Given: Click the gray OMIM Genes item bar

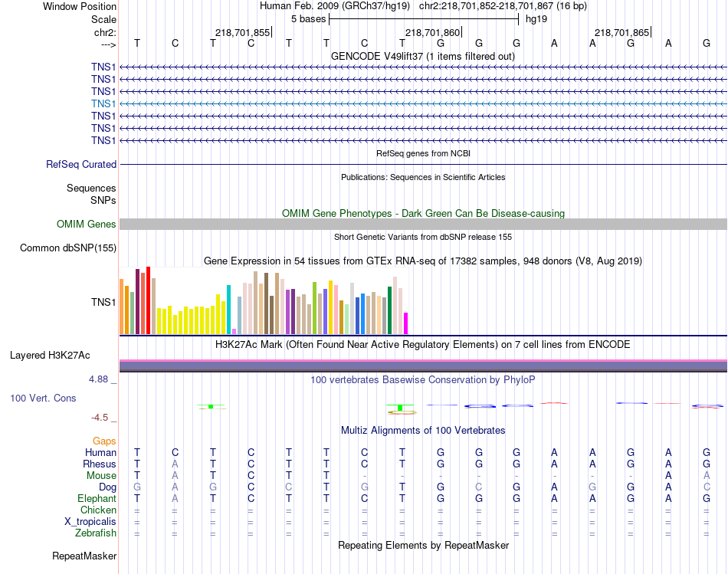Looking at the screenshot, I should click(x=424, y=225).
